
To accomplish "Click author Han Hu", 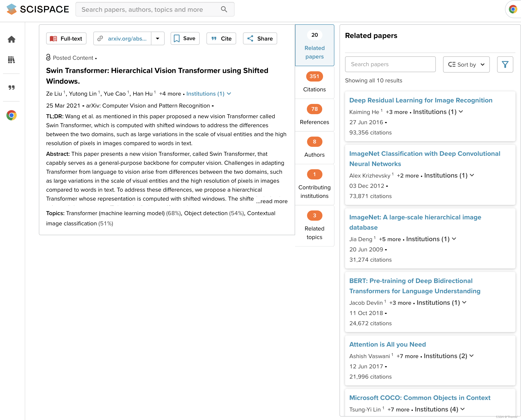I will tap(143, 94).
